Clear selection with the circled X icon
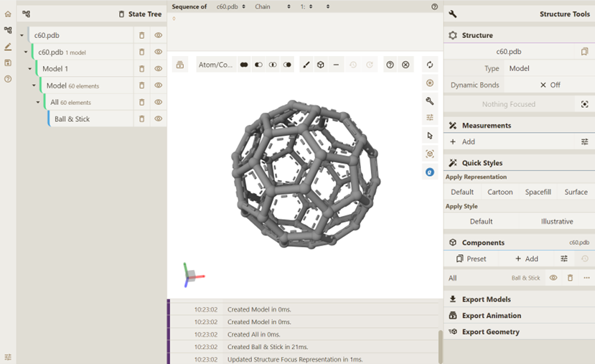595x364 pixels. click(x=406, y=65)
